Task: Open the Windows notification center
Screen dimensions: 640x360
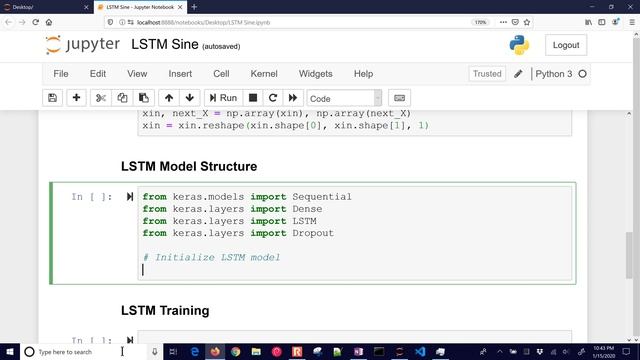Action: click(627, 352)
